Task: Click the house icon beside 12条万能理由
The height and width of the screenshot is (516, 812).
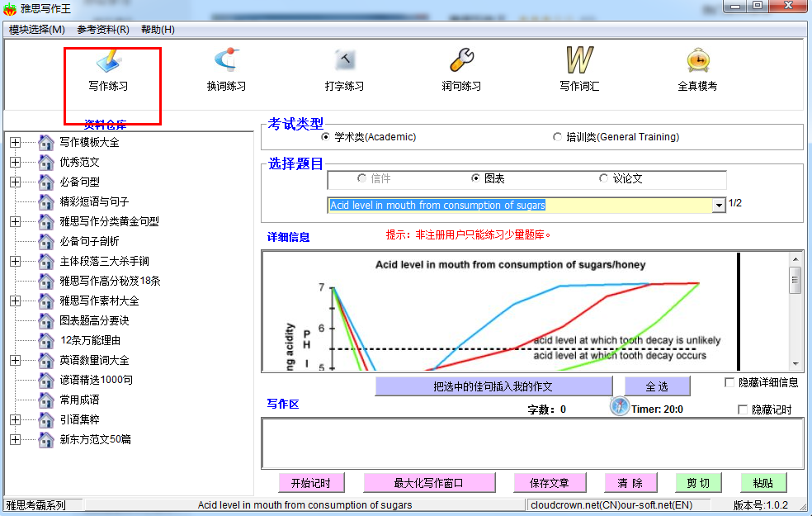Action: click(x=46, y=340)
